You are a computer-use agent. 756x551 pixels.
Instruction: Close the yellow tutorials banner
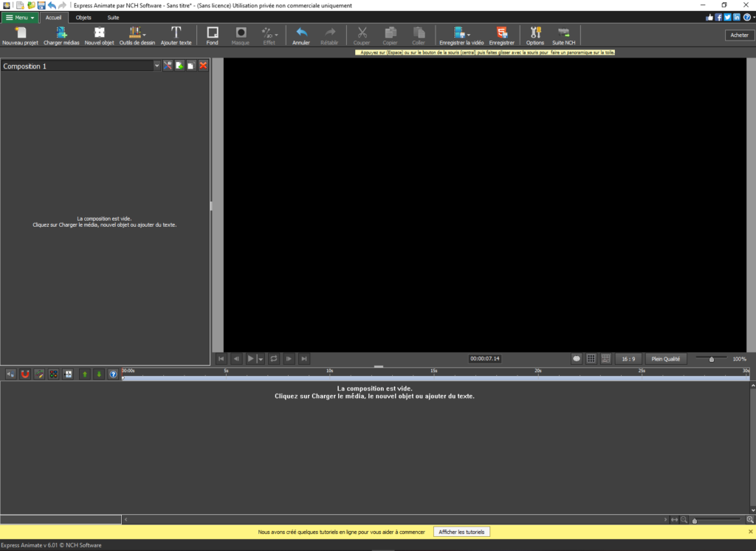[750, 531]
